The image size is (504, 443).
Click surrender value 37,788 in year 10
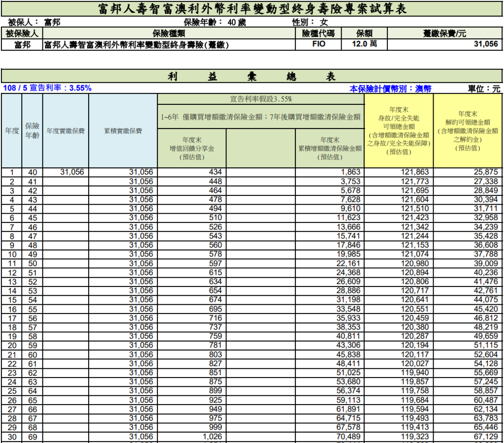[486, 254]
